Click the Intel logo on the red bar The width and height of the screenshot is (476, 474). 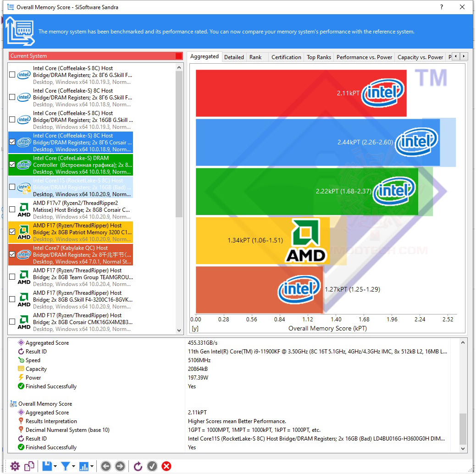383,93
